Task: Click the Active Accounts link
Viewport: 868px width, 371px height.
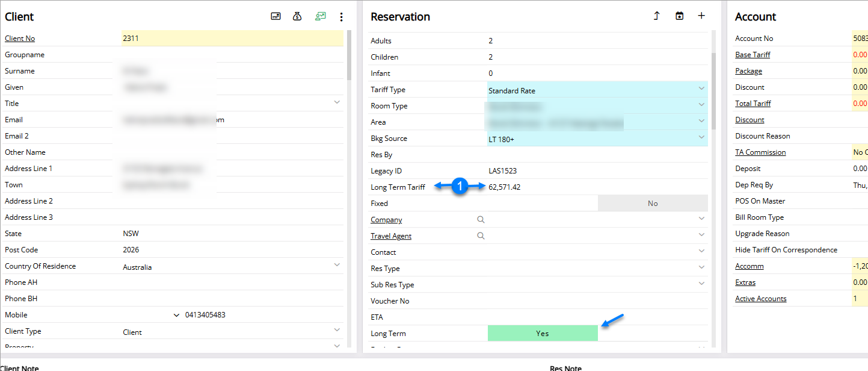Action: pyautogui.click(x=760, y=299)
